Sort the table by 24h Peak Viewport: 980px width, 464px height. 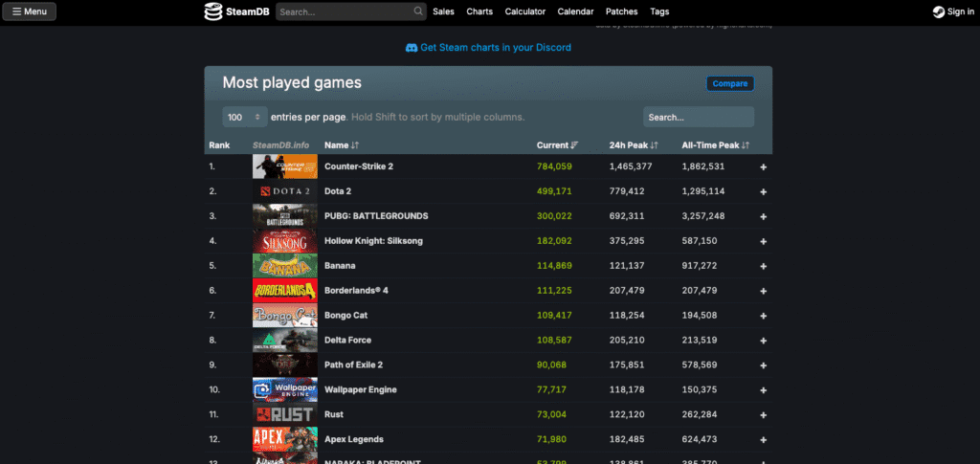634,144
